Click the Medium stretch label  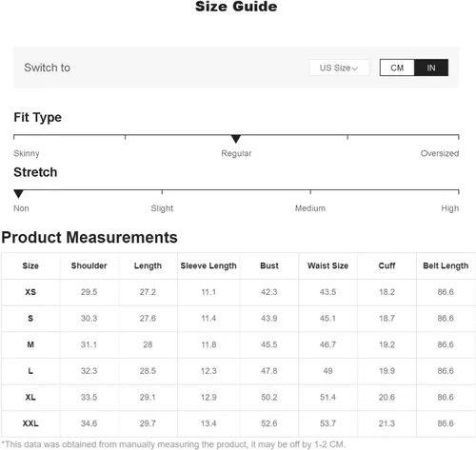310,208
